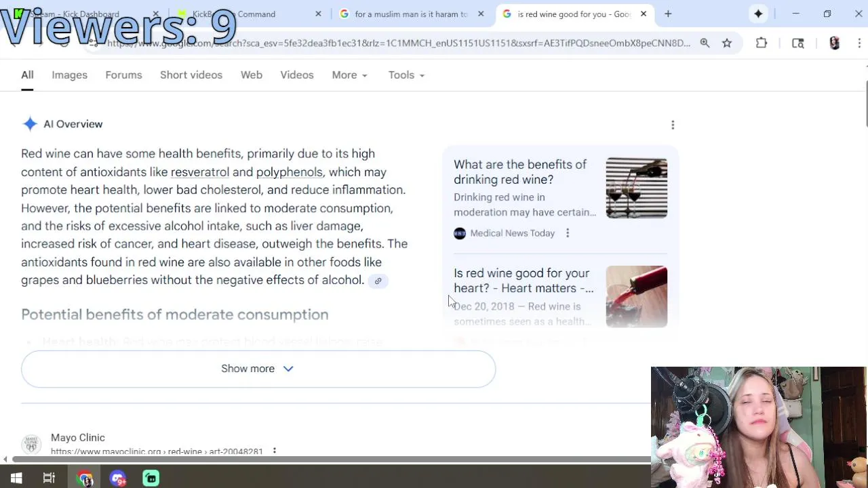Open a new browser tab with plus button
The image size is (868, 488).
point(668,14)
